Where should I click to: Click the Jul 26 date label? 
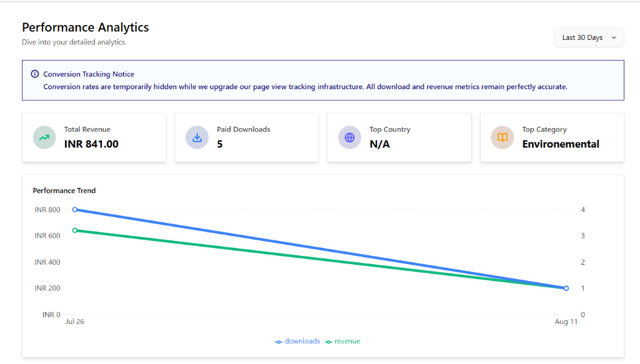click(75, 322)
